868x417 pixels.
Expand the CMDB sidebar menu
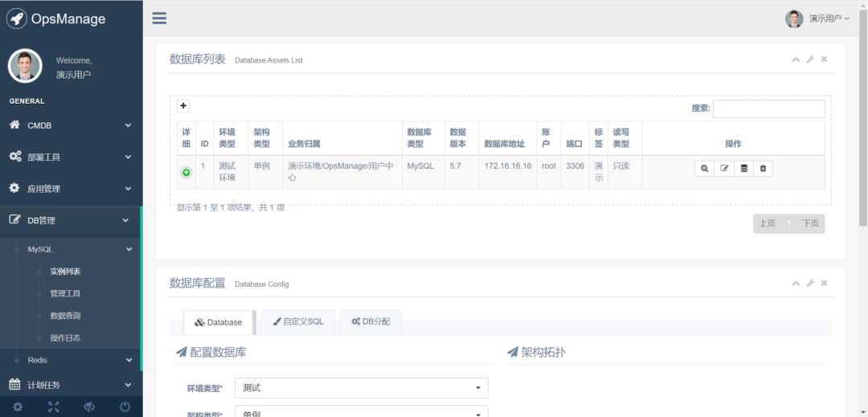click(71, 125)
